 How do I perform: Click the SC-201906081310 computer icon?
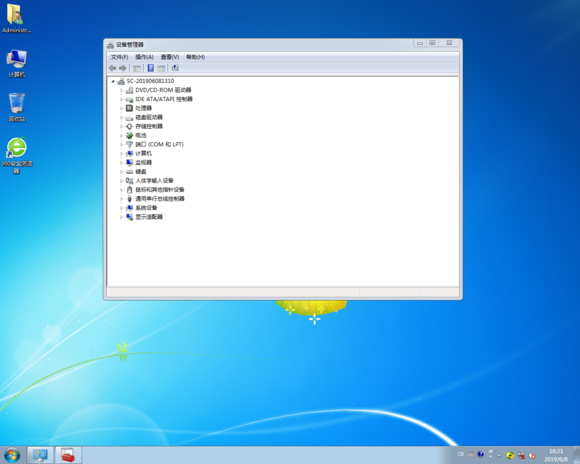[121, 81]
